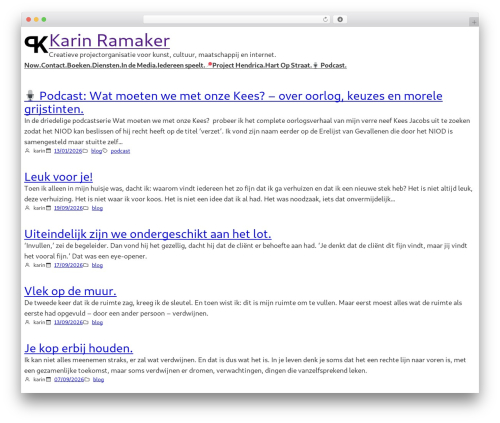Open the post Vlek op de muur
Screen dimensions: 500x423
[70, 291]
